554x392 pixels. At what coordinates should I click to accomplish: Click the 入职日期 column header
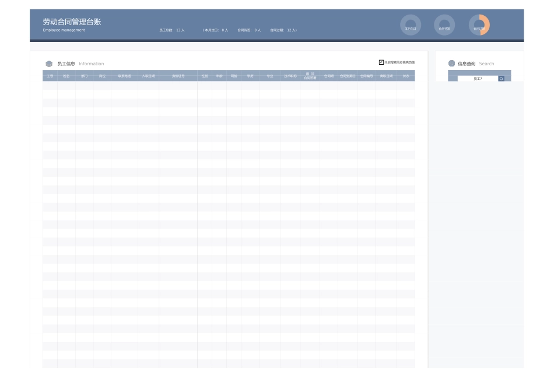tap(149, 76)
